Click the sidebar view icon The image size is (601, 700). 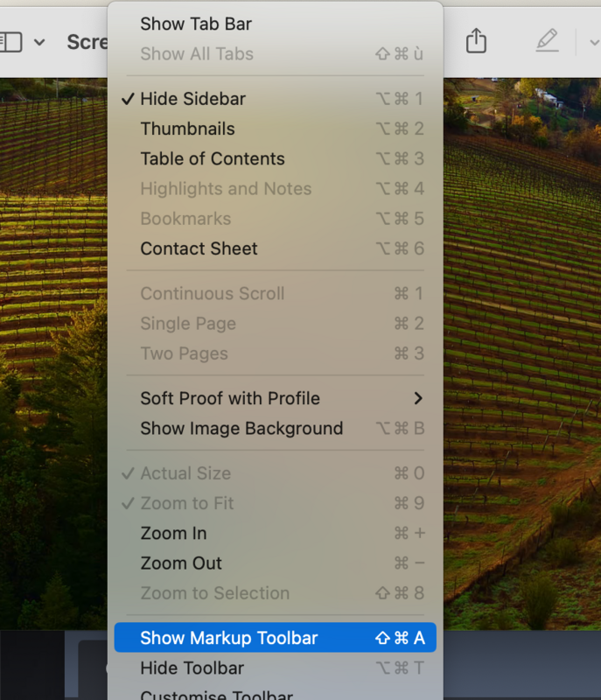coord(10,41)
